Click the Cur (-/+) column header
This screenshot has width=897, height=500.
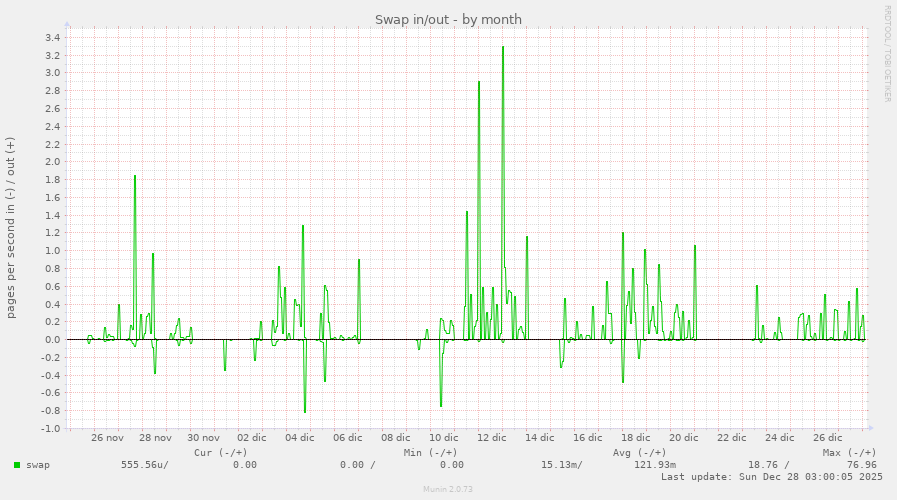[x=220, y=452]
